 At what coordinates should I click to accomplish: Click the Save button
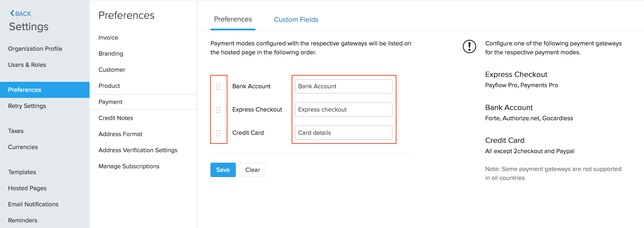[x=223, y=170]
